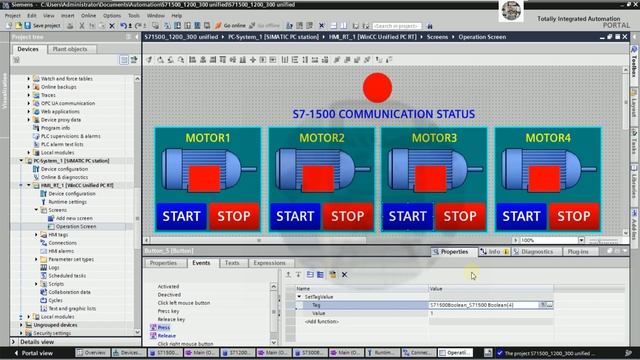Click the move-up arrow icon in events toolbar
Screen dimensions: 640x360
(x=288, y=275)
